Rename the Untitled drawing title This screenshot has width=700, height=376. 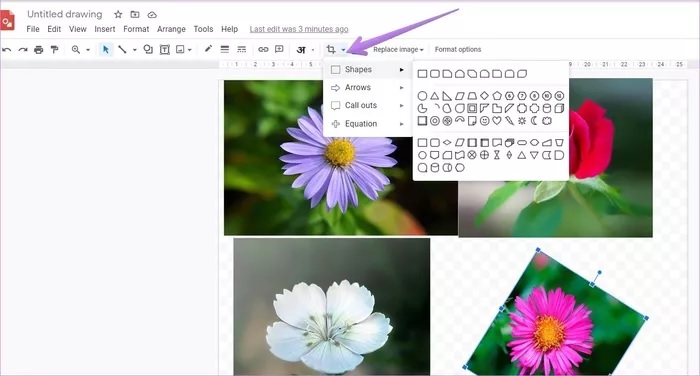tap(65, 14)
